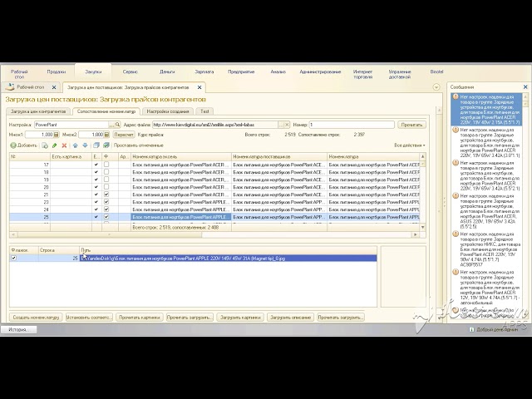Click the Прочитать картинки button
Image resolution: width=532 pixels, height=399 pixels.
point(140,318)
